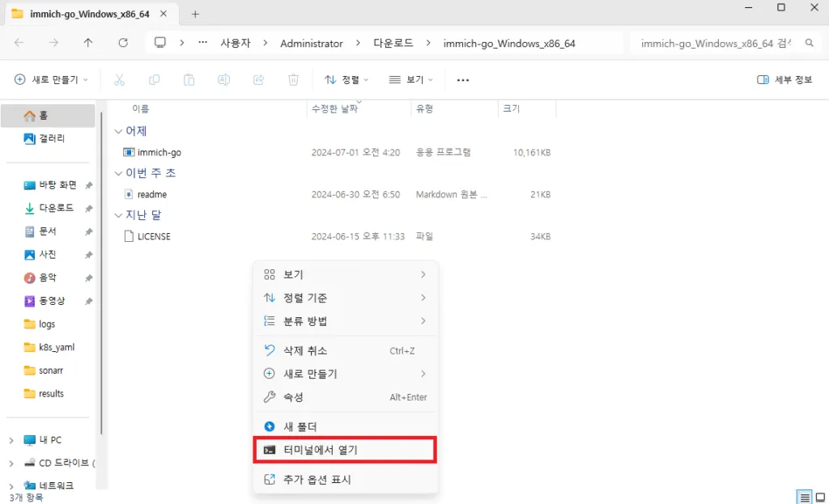829x504 pixels.
Task: Click the Share icon in toolbar
Action: [x=259, y=80]
